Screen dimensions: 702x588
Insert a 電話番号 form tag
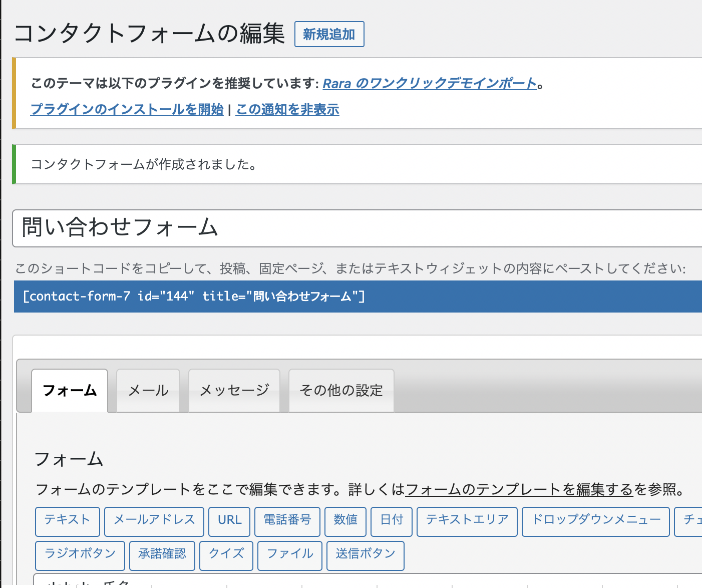pos(287,521)
